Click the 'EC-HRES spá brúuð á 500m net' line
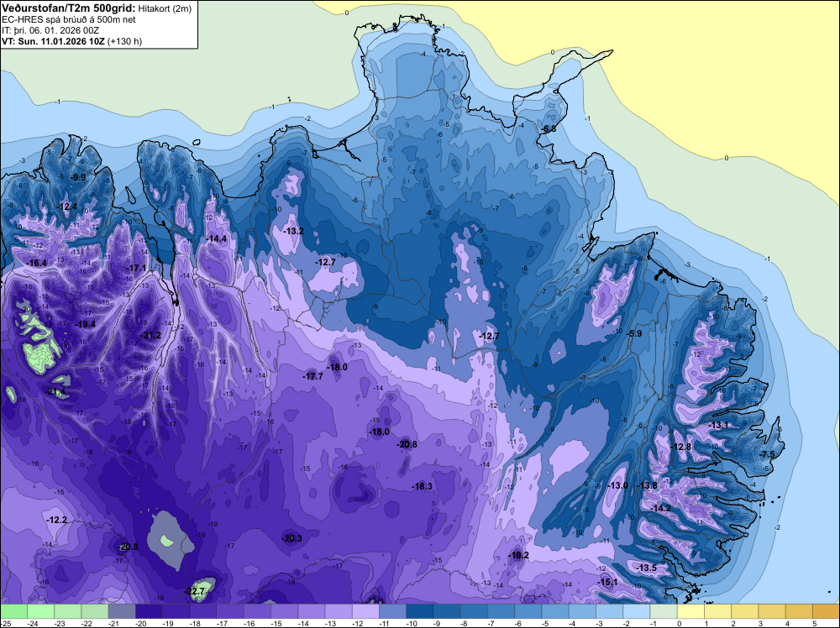 pyautogui.click(x=69, y=20)
